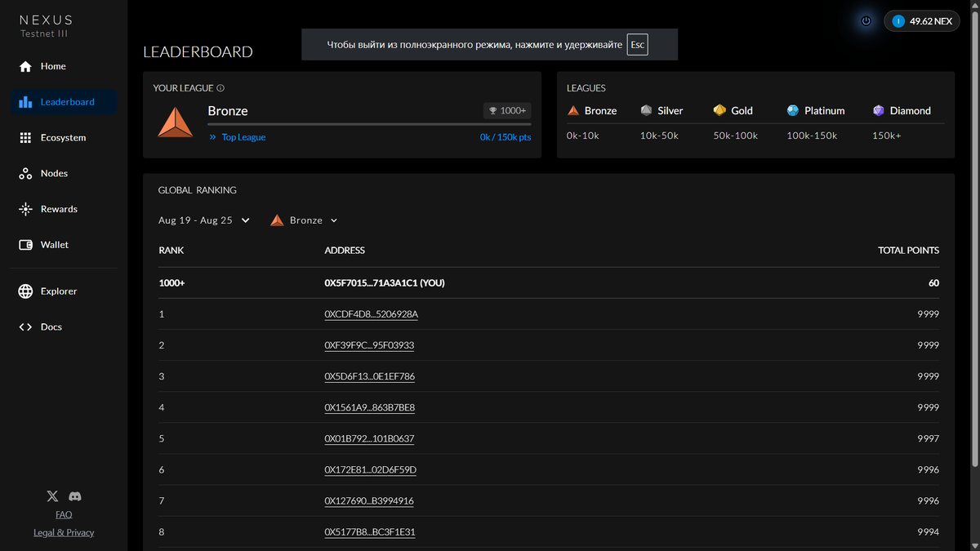Screen dimensions: 980x551
Task: Click the 150k+ Diamond range text
Action: pyautogui.click(x=887, y=136)
